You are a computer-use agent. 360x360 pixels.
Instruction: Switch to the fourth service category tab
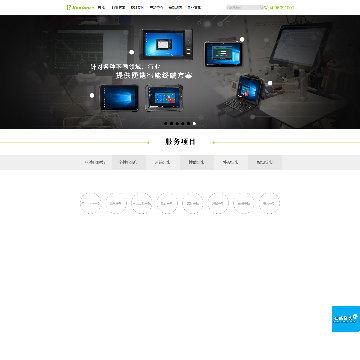pos(197,162)
